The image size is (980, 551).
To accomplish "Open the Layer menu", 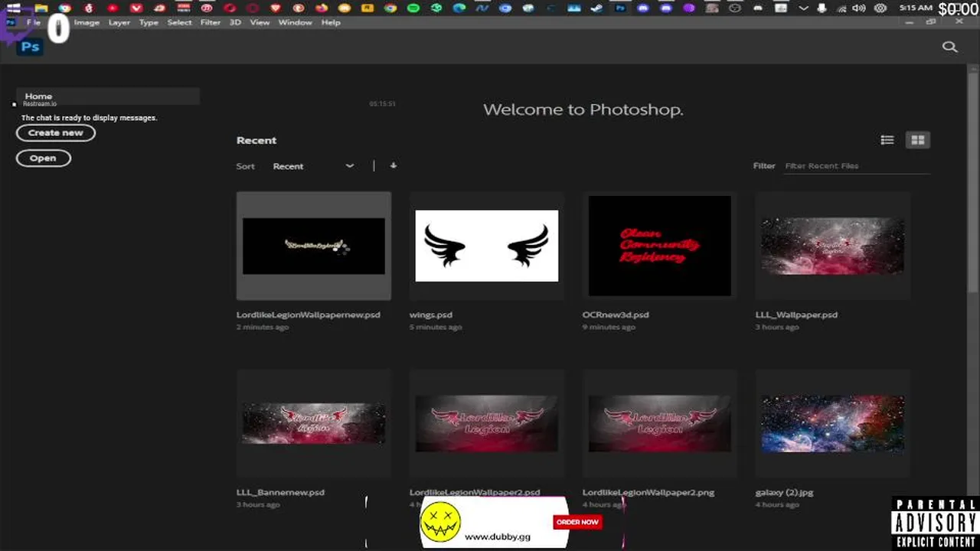I will coord(119,22).
